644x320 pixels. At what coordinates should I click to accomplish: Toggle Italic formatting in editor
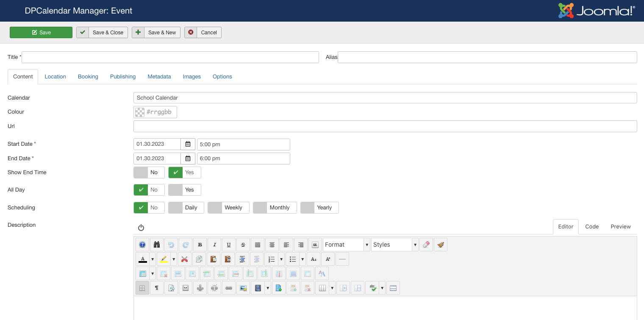[x=214, y=245]
